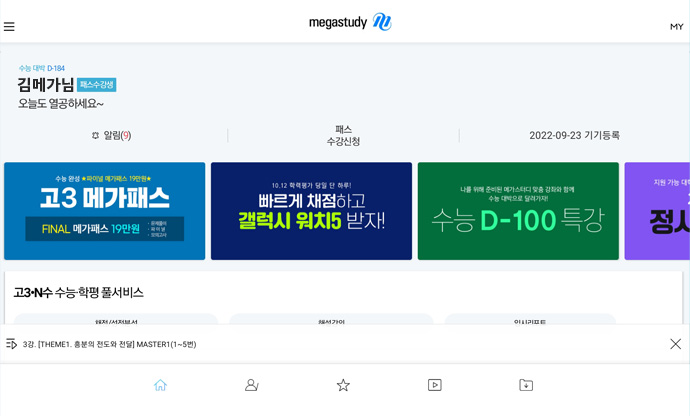Open the hamburger menu
Image resolution: width=690 pixels, height=416 pixels.
[x=9, y=27]
